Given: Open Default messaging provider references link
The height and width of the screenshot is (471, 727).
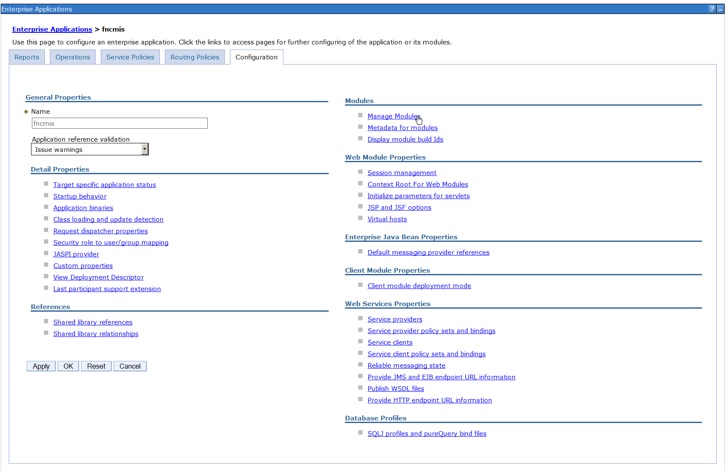Looking at the screenshot, I should pyautogui.click(x=428, y=253).
